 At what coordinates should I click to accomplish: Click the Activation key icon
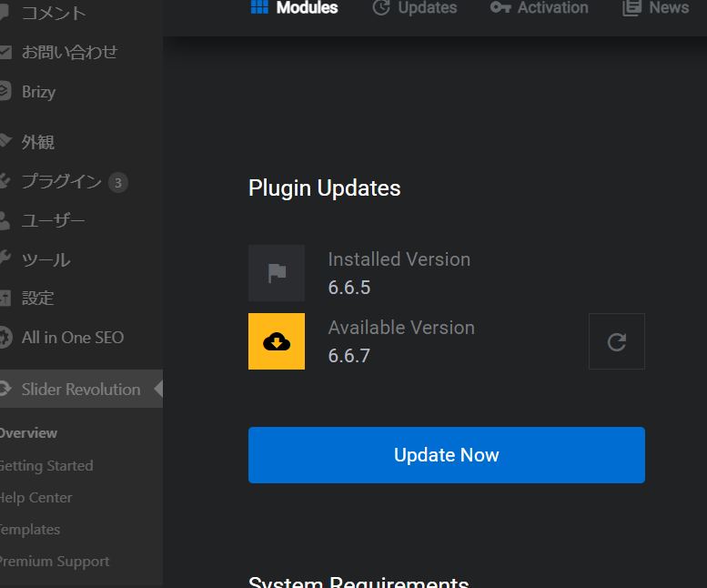pos(500,7)
